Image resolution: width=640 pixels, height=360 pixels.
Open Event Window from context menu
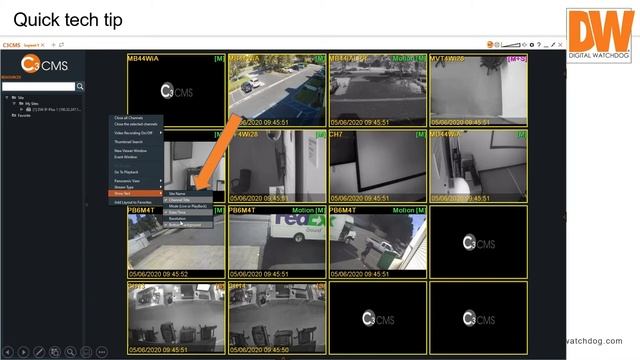[x=126, y=157]
